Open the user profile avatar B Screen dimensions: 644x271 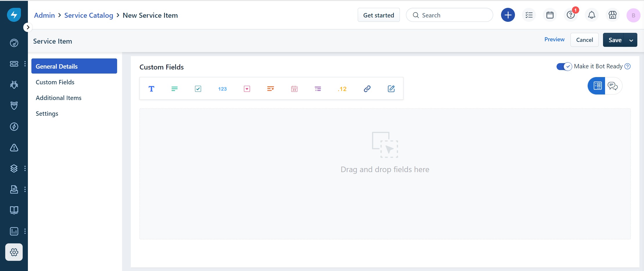tap(634, 15)
